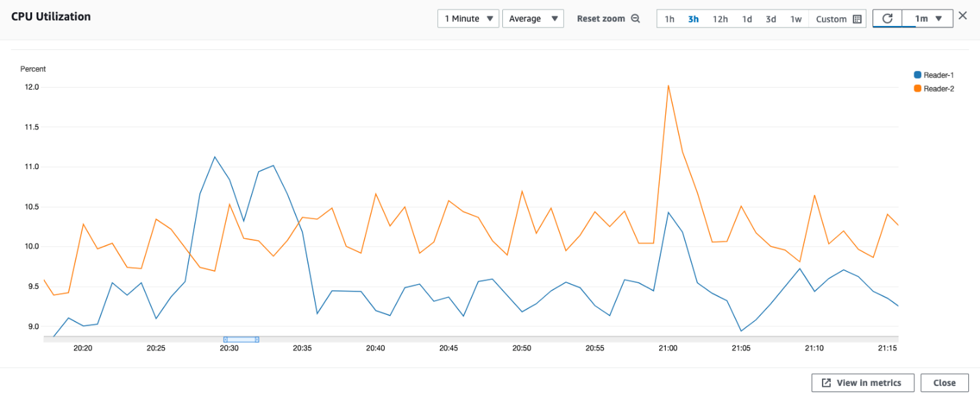Toggle Reader-1 series in legend
This screenshot has width=980, height=397.
click(x=933, y=75)
